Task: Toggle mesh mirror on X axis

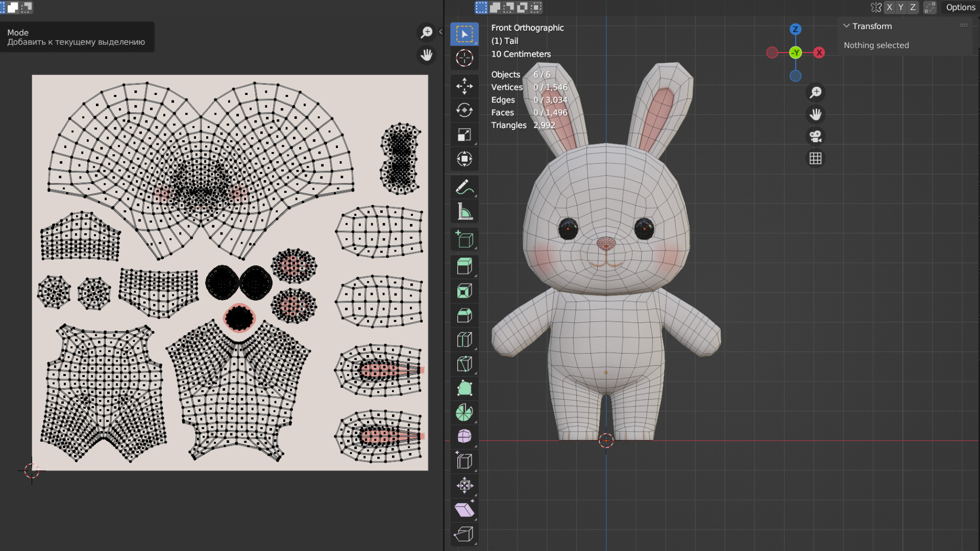Action: [890, 7]
